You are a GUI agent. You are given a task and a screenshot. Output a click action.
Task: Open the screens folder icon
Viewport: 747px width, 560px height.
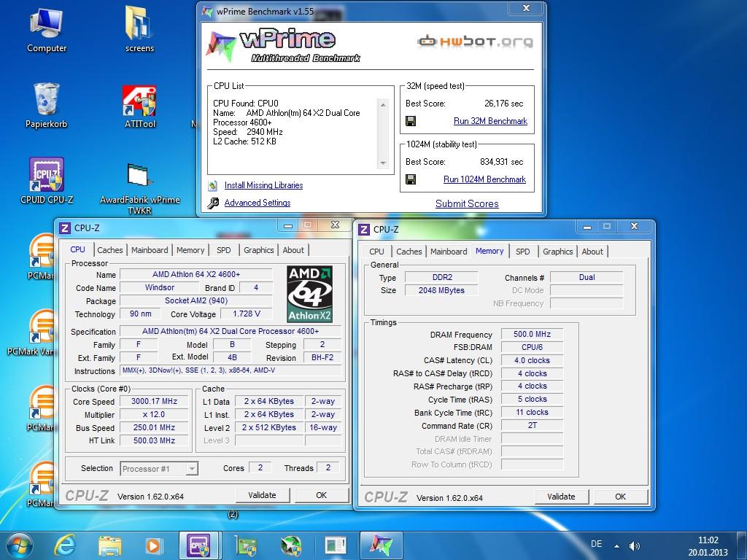(139, 28)
